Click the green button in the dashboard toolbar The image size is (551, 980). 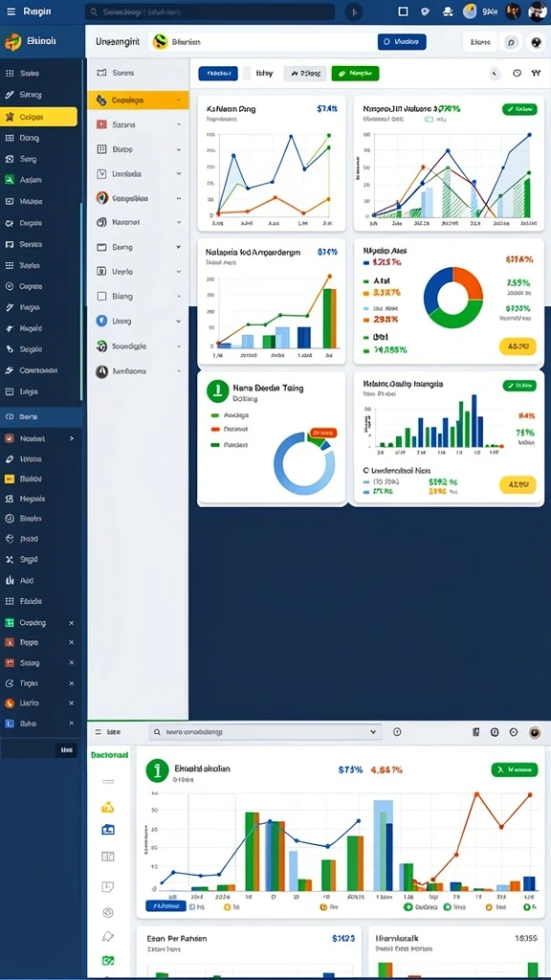tap(355, 73)
